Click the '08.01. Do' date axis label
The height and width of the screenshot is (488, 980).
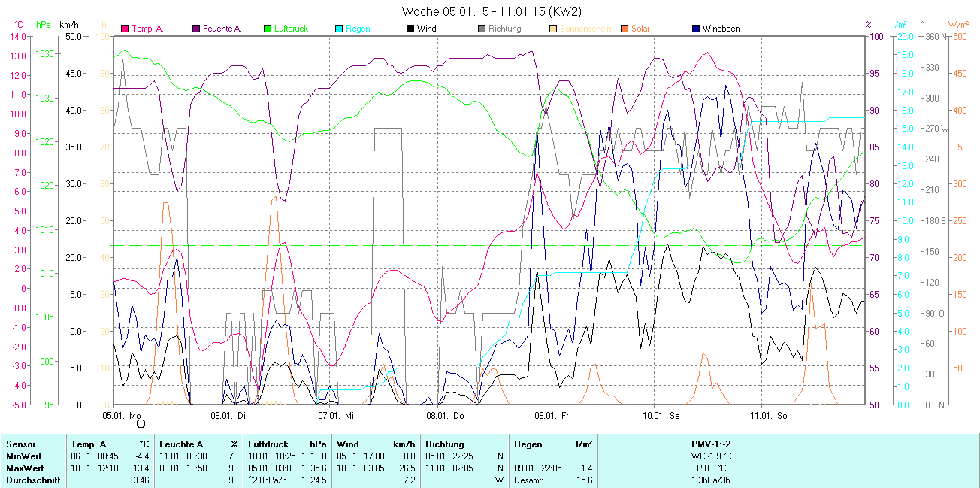coord(445,414)
